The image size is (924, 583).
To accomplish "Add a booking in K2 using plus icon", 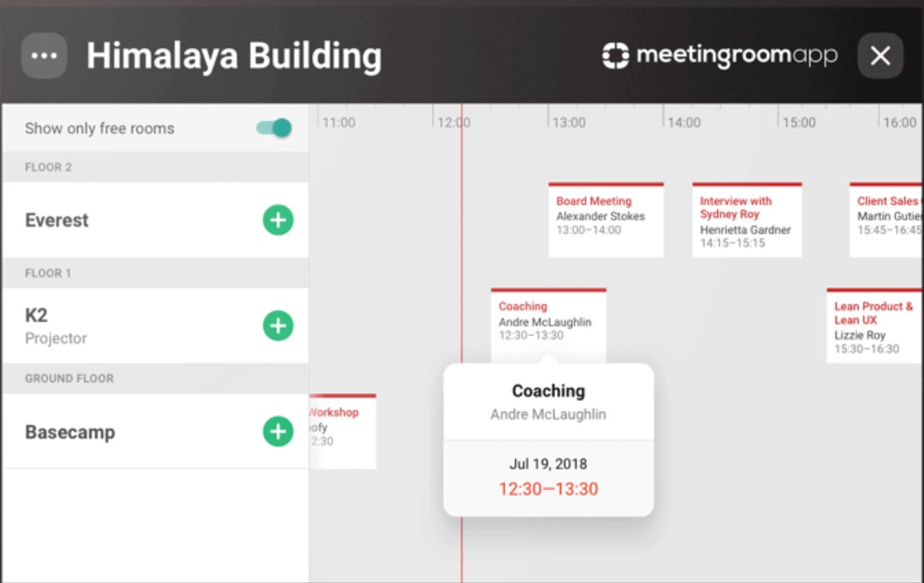I will (x=276, y=325).
